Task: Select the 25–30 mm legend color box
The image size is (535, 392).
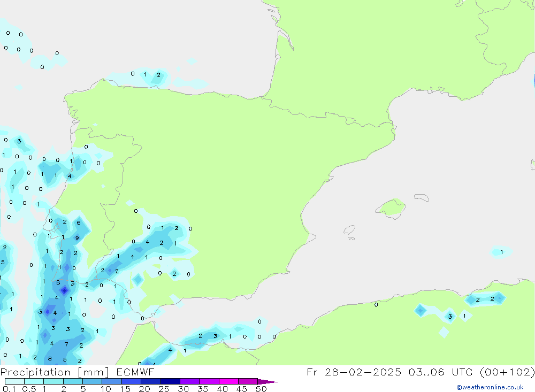Action: pos(170,381)
